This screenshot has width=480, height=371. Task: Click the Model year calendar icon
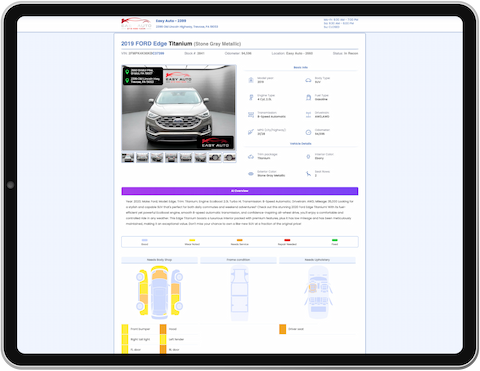coord(251,80)
